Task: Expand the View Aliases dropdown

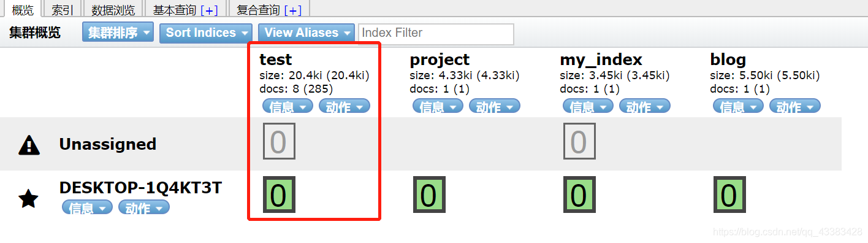Action: [306, 33]
